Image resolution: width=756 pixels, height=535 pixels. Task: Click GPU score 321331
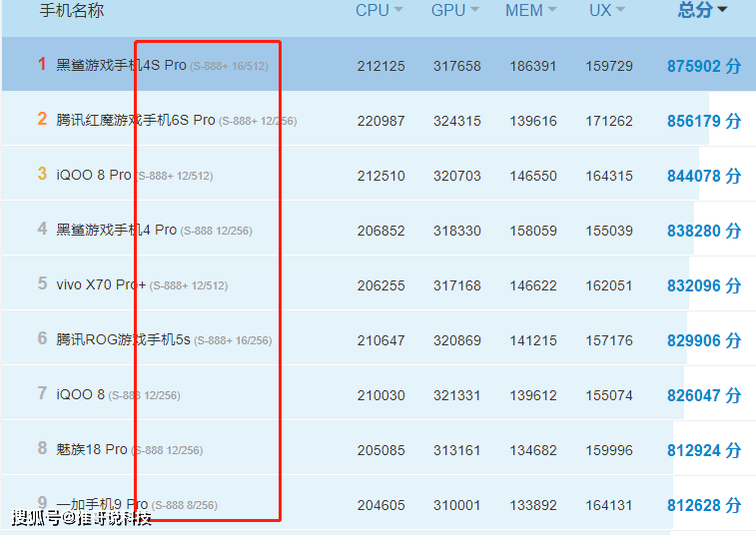tap(457, 395)
